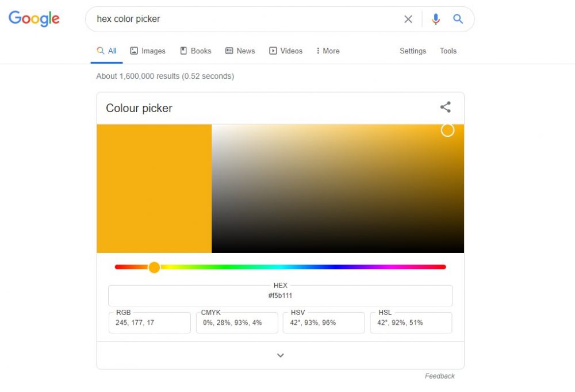Click the Google logo
This screenshot has width=575, height=392.
tap(34, 18)
